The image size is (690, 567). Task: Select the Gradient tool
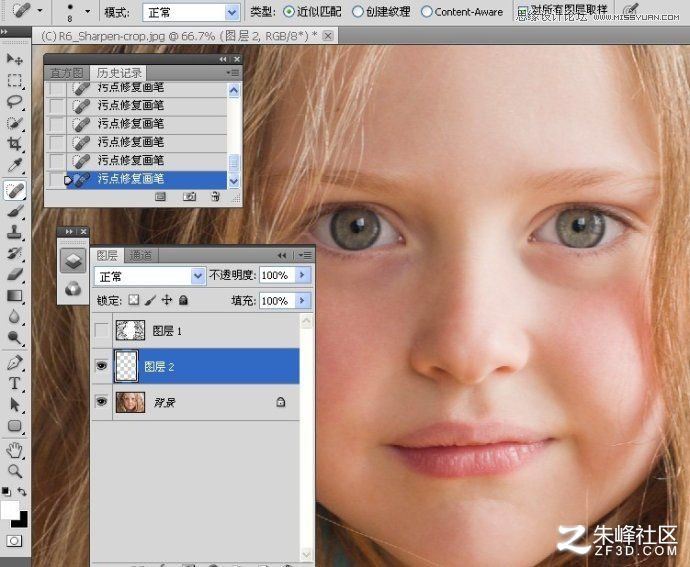click(15, 295)
